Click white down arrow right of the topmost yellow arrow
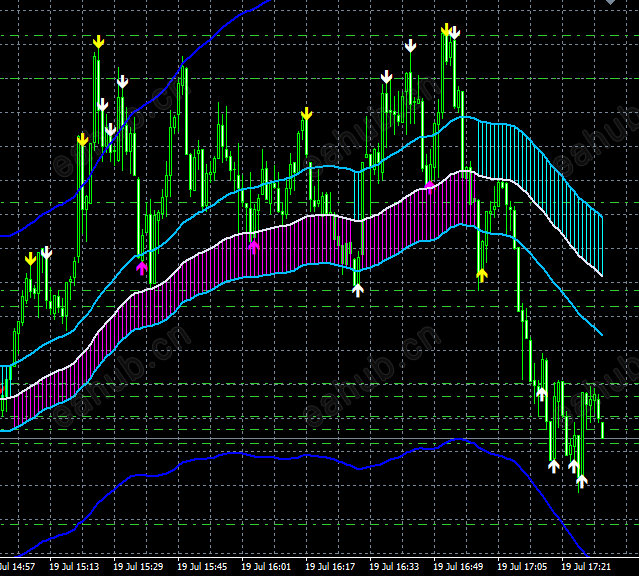This screenshot has width=639, height=576. 455,33
